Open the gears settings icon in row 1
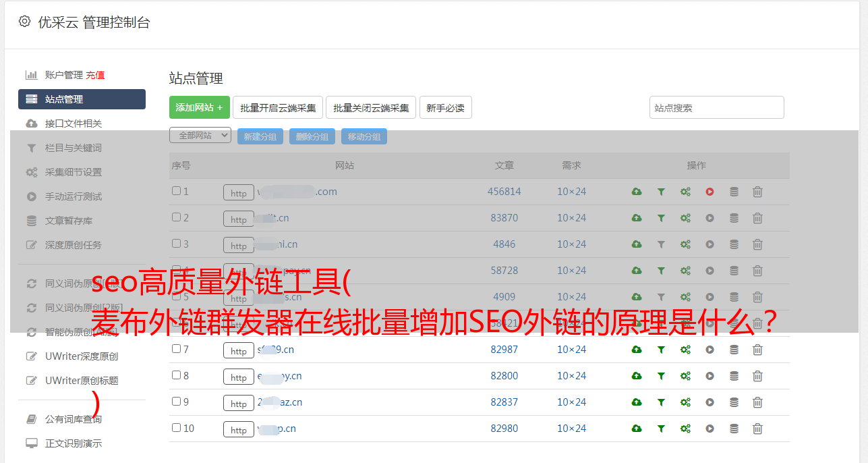The width and height of the screenshot is (868, 463). coord(685,192)
